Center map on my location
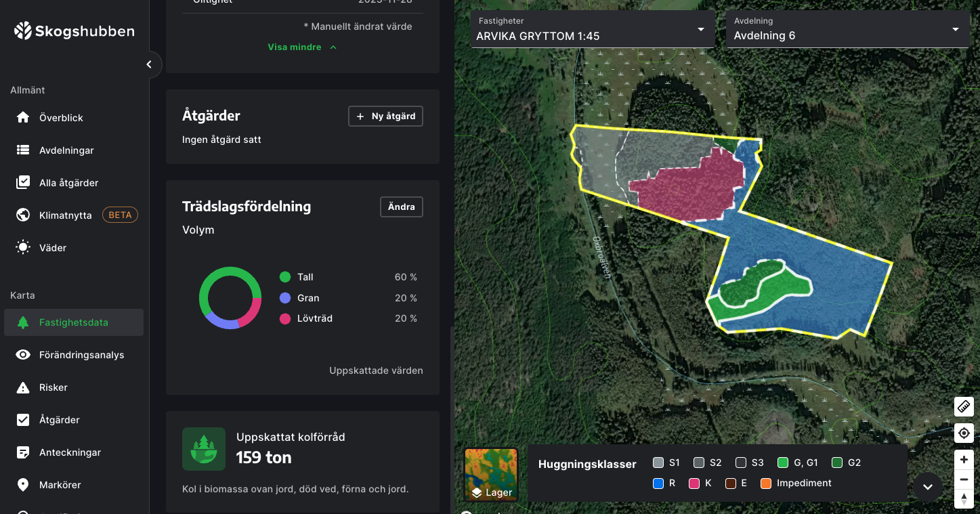 point(964,433)
